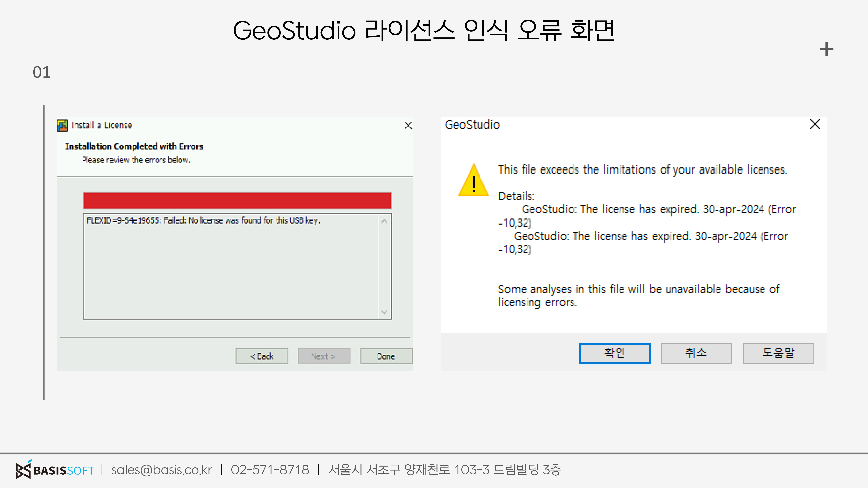Click the Install a License app icon
Viewport: 868px width, 488px height.
(x=63, y=125)
